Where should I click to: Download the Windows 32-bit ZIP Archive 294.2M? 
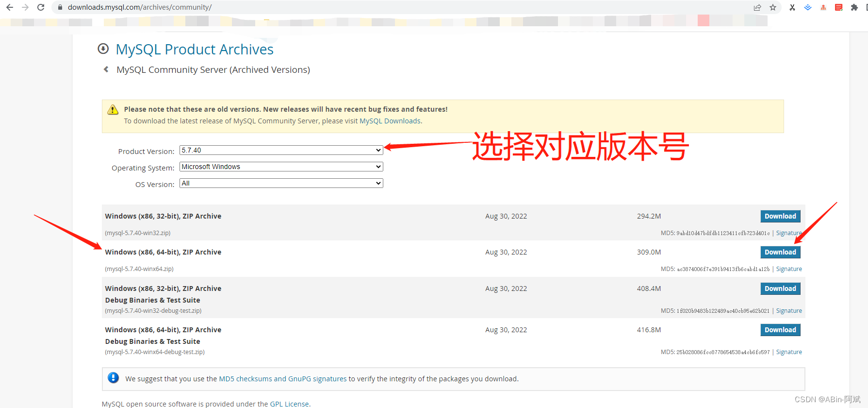click(780, 216)
